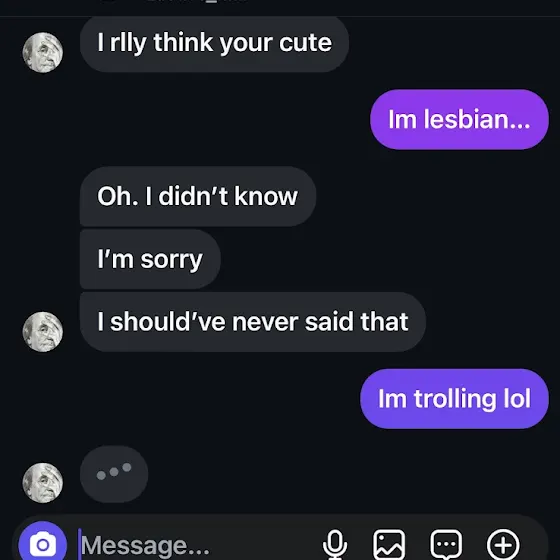Select the 'I rlly think your cute' message
Viewport: 560px width, 560px height.
click(214, 43)
